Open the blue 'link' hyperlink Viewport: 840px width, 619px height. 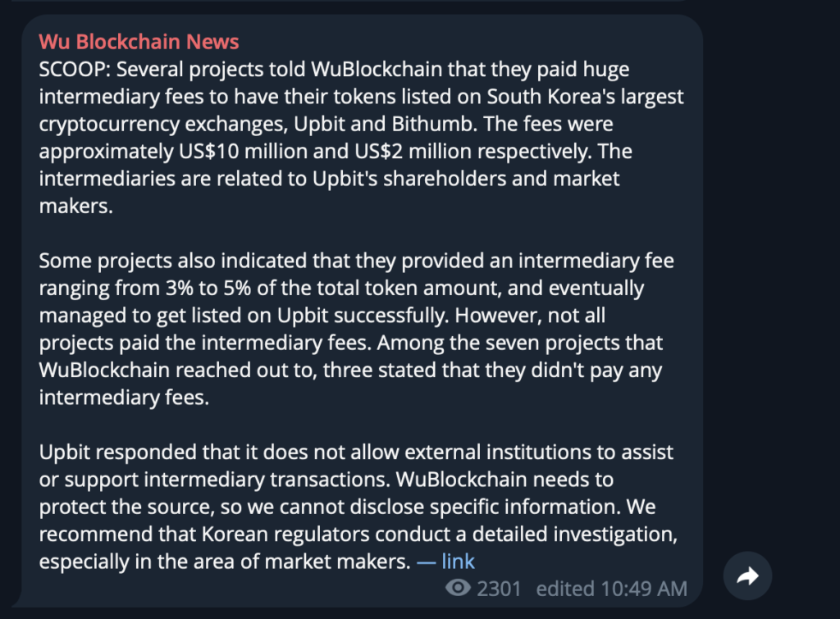pos(458,562)
